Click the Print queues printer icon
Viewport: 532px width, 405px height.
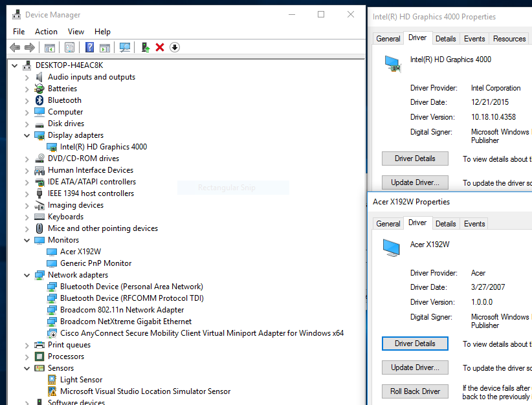(x=39, y=345)
